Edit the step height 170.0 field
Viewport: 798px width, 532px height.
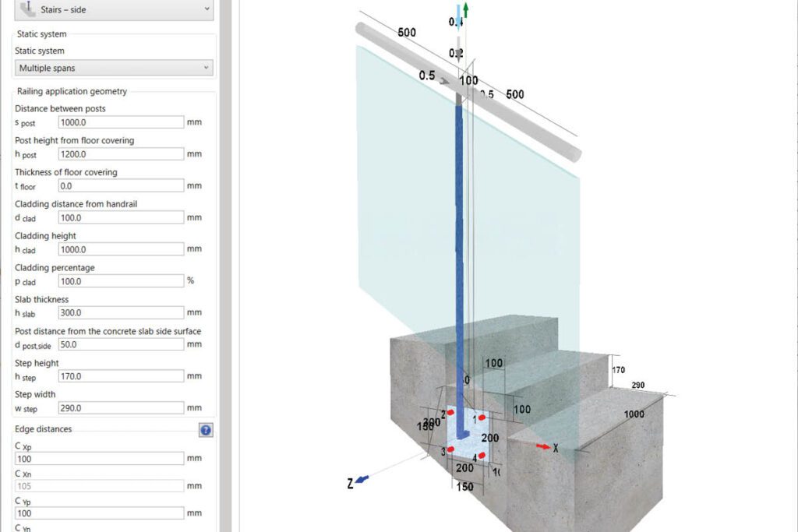(x=121, y=376)
